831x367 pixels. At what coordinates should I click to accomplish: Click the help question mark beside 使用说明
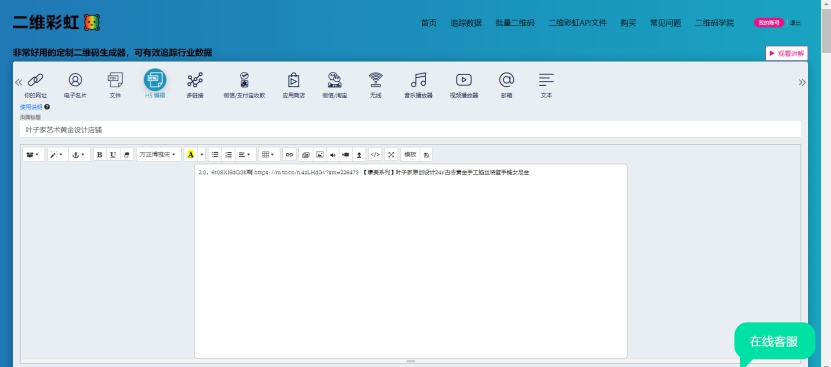tap(47, 107)
